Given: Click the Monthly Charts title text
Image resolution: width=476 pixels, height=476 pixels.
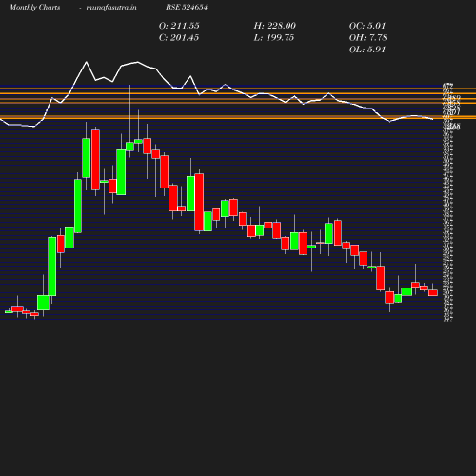Looking at the screenshot, I should [x=34, y=7].
